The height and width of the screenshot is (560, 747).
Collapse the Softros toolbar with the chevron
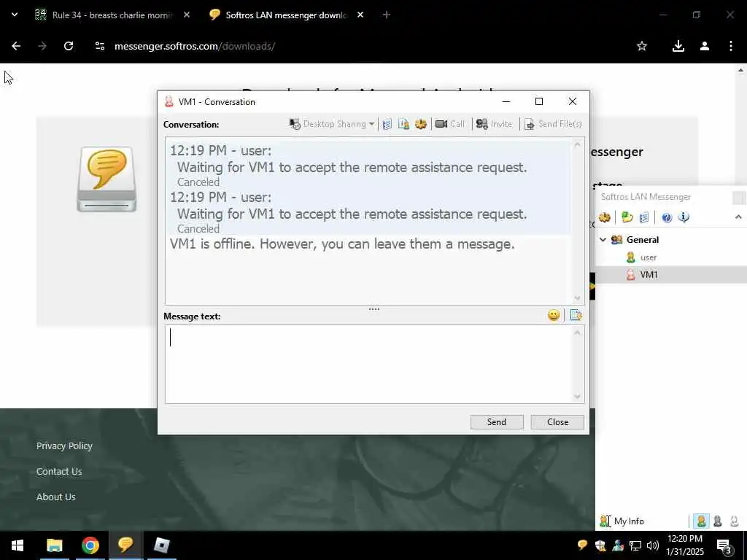[x=738, y=217]
